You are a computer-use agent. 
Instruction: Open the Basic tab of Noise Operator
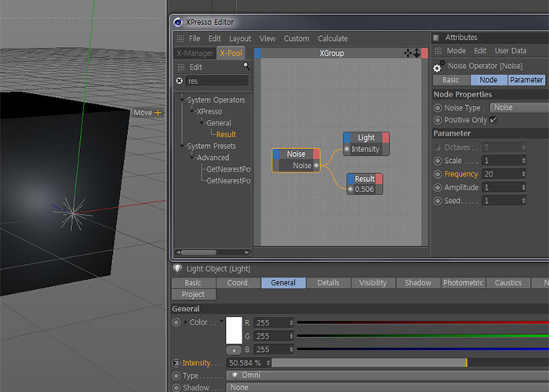pyautogui.click(x=451, y=80)
